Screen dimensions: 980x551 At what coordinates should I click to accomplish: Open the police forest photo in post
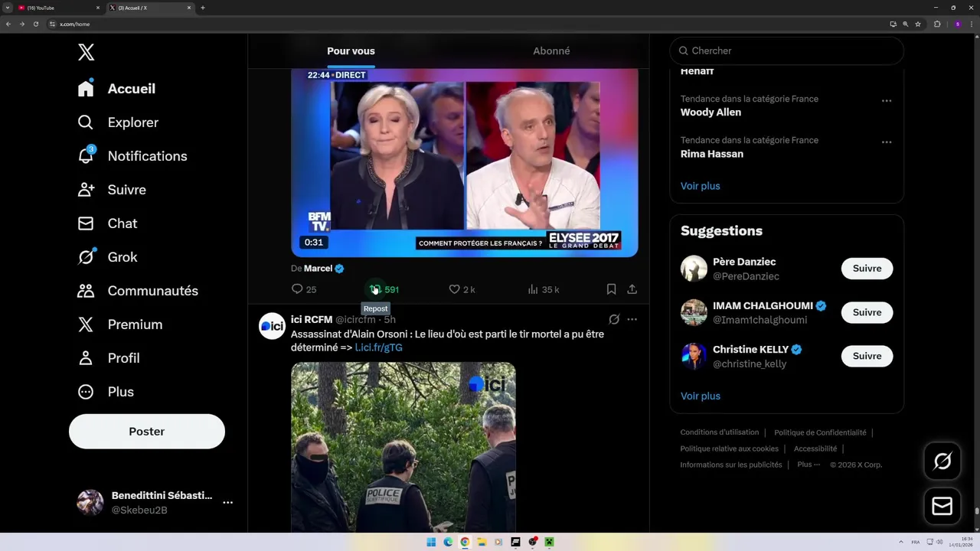point(403,447)
